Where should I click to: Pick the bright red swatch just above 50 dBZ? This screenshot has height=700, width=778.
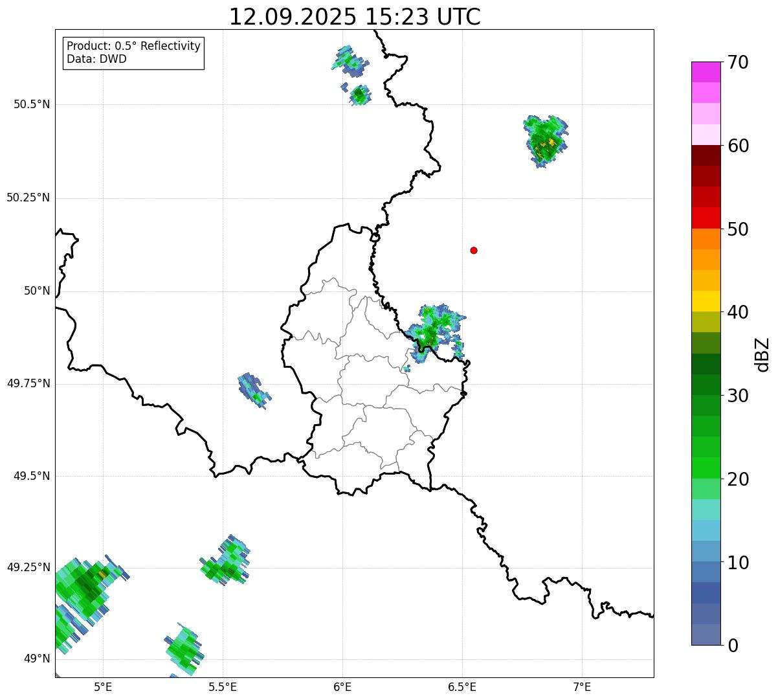coord(706,218)
